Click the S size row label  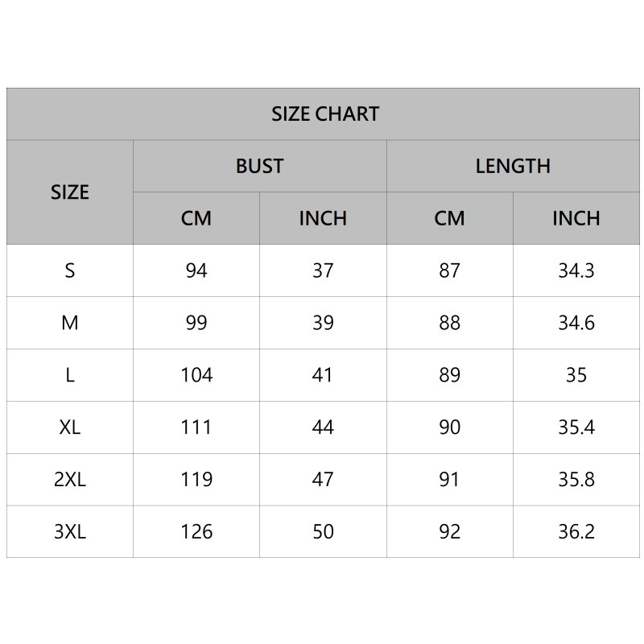click(x=70, y=270)
